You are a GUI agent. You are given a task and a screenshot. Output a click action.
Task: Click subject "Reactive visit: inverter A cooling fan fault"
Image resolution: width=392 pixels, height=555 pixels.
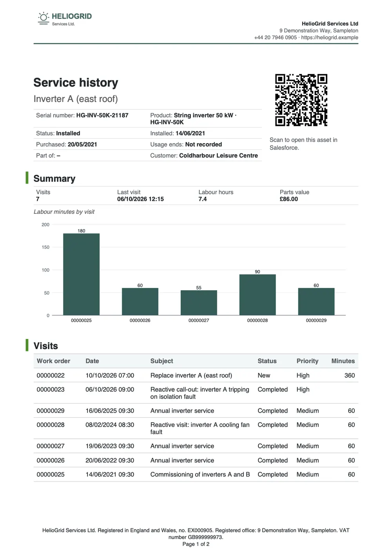pos(200,428)
